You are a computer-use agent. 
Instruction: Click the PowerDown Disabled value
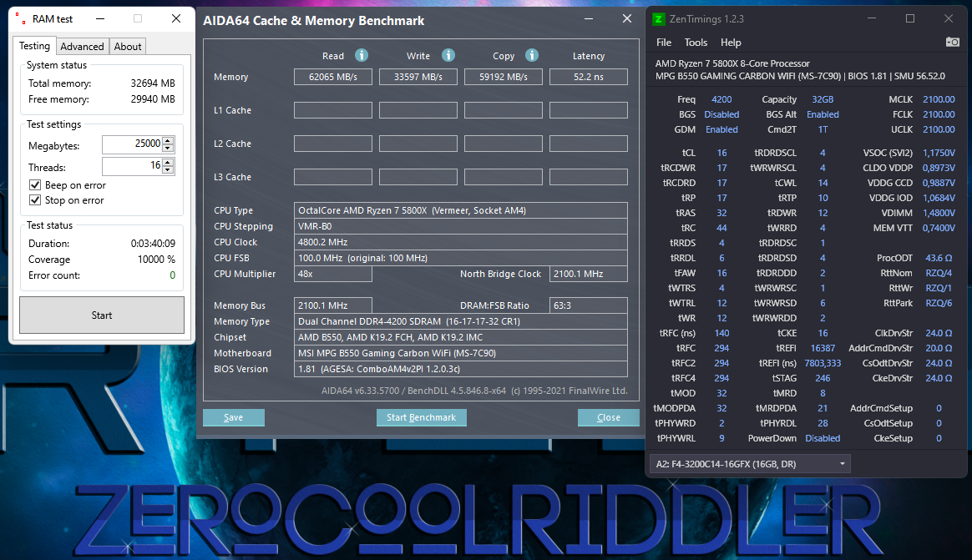[x=823, y=438]
